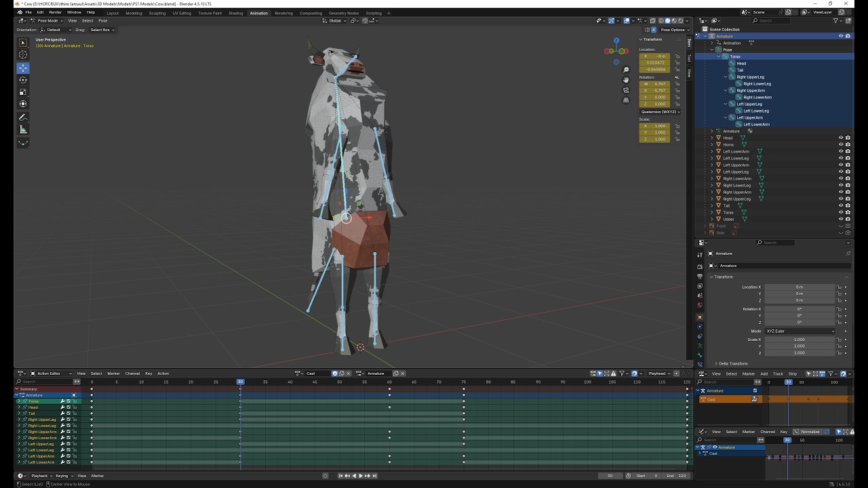Hide the Armature in outliner via eye icon
The image size is (868, 488).
pos(841,36)
